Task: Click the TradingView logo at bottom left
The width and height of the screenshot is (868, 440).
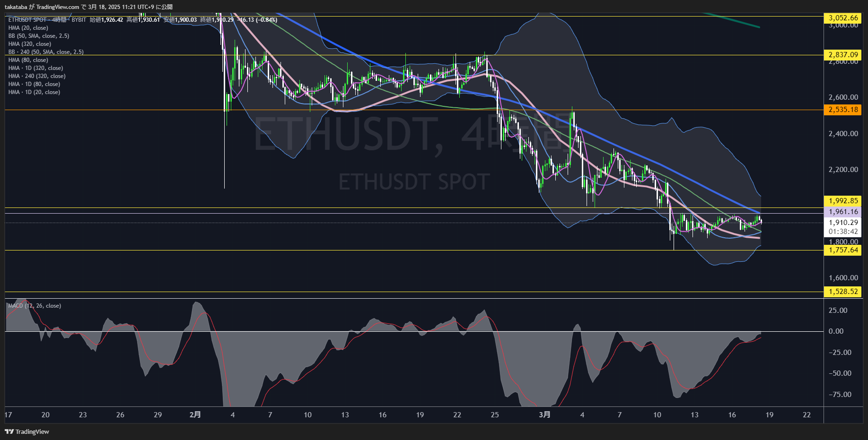Action: point(27,431)
